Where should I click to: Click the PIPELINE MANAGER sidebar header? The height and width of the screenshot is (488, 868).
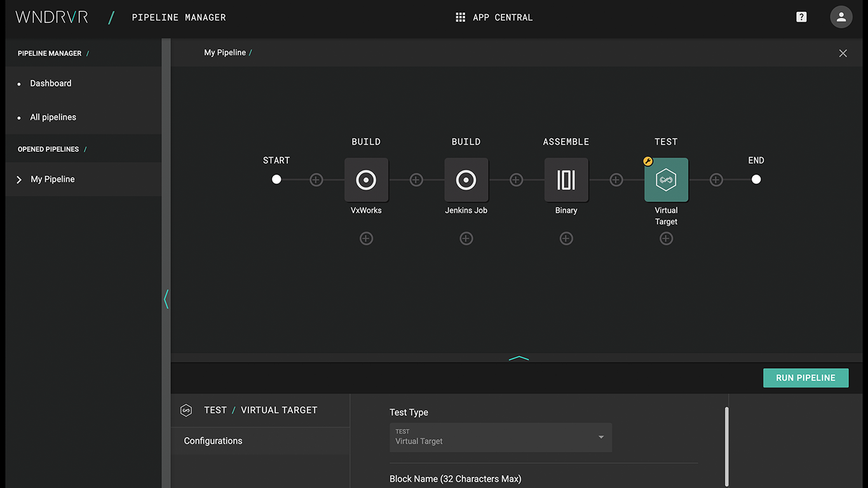click(50, 53)
